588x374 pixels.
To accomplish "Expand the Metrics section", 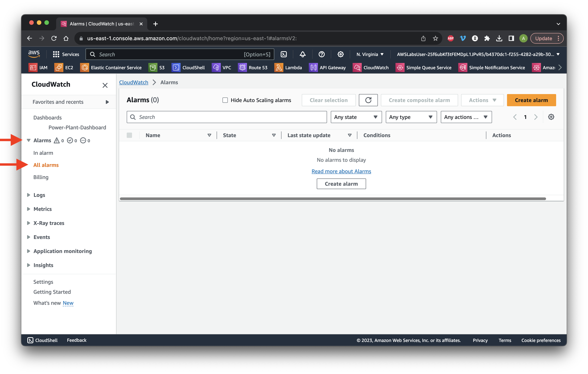I will [x=29, y=209].
